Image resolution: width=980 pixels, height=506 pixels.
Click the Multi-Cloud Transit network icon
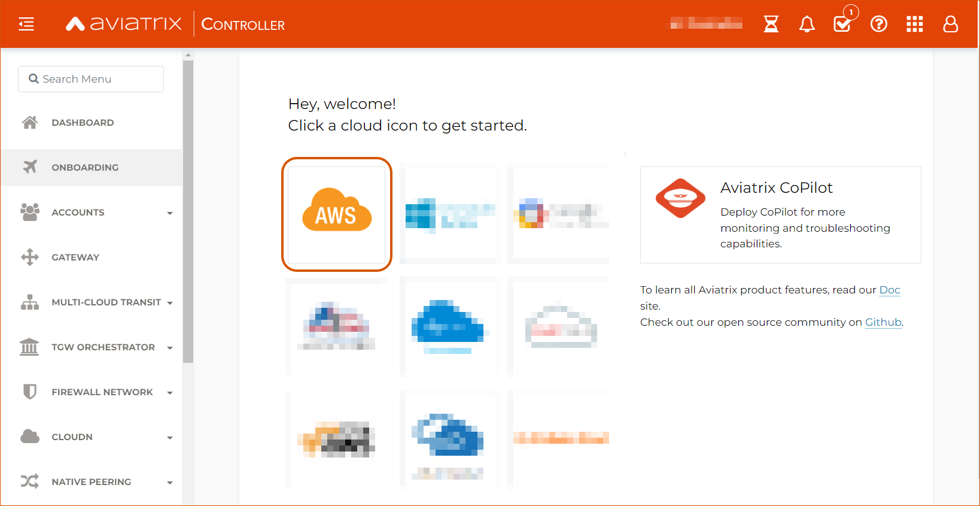30,302
